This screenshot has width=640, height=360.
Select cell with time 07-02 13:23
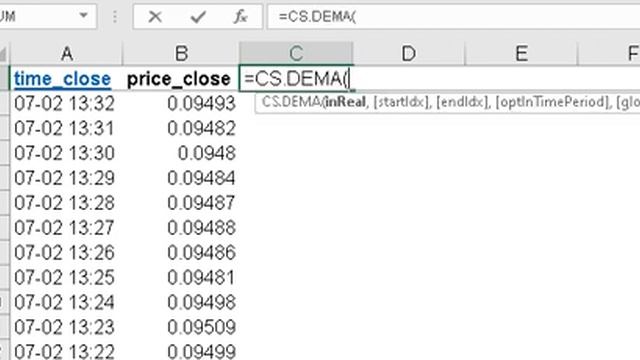point(66,327)
